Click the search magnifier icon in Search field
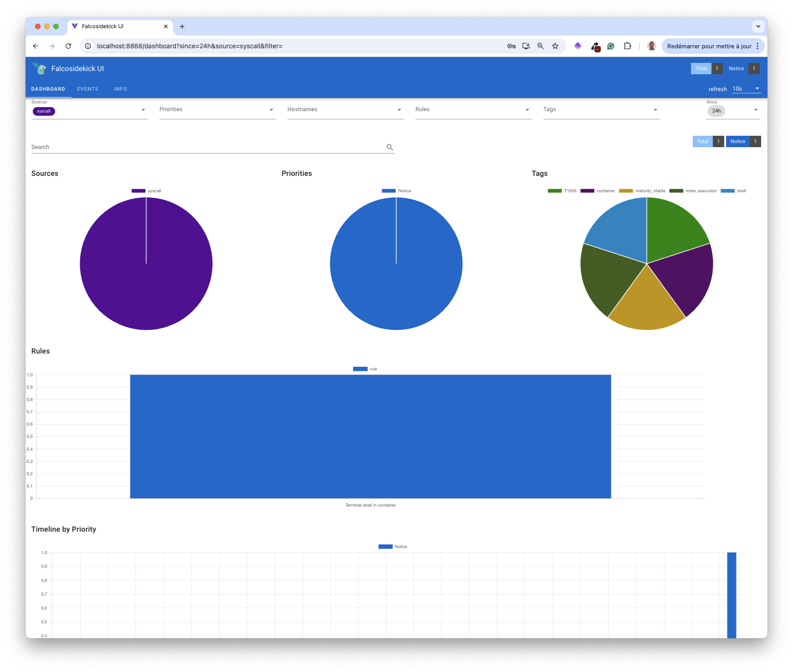The width and height of the screenshot is (793, 672). pyautogui.click(x=390, y=147)
